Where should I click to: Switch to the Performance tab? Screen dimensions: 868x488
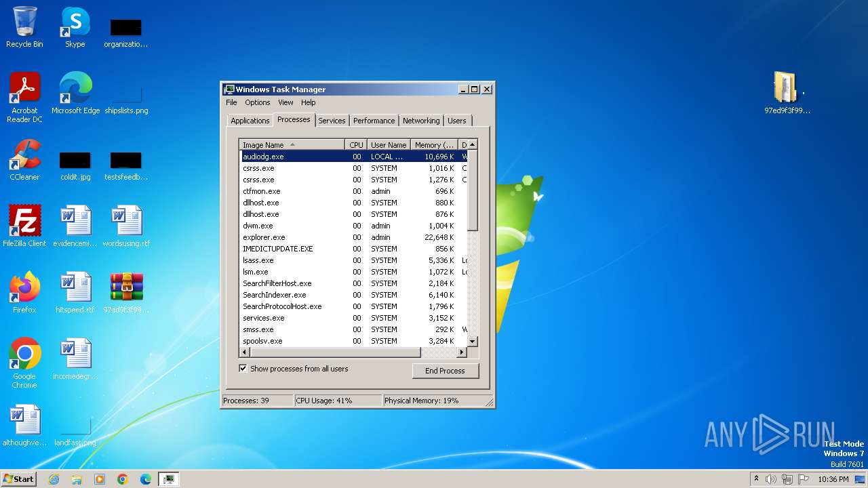374,121
